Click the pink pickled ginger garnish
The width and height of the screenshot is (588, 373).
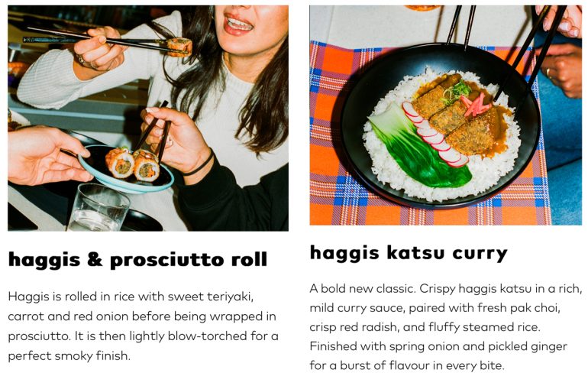(474, 105)
